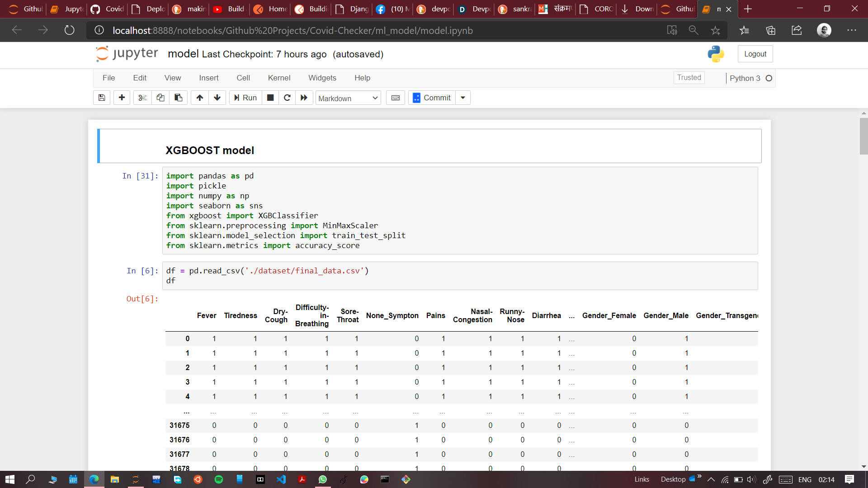Paste cells below using the toolbar icon
This screenshot has width=868, height=488.
(x=179, y=98)
